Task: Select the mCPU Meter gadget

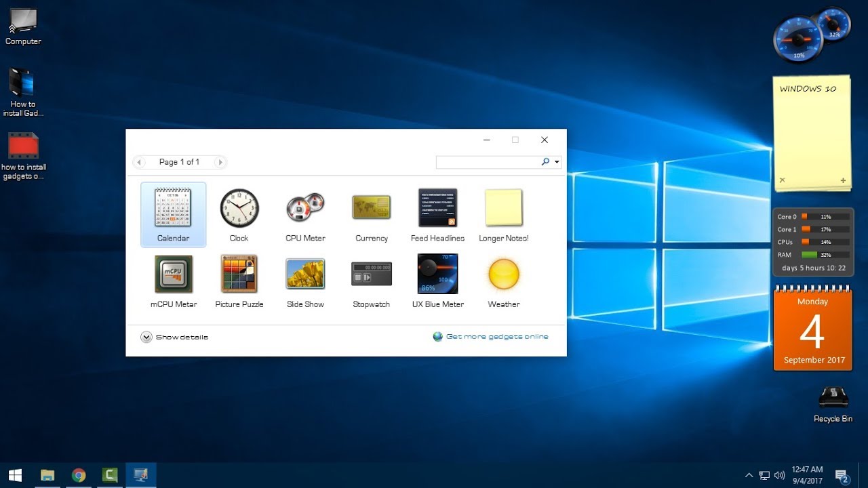Action: [174, 281]
